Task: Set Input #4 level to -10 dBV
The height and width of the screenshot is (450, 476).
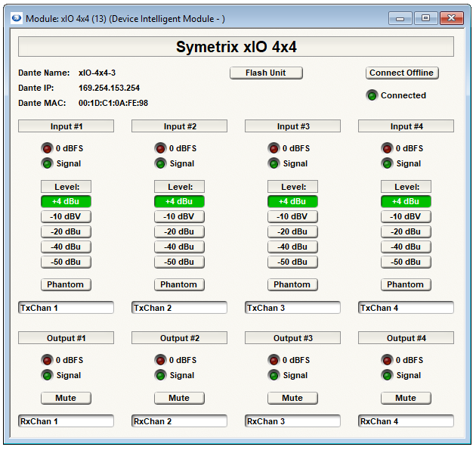Action: [406, 216]
